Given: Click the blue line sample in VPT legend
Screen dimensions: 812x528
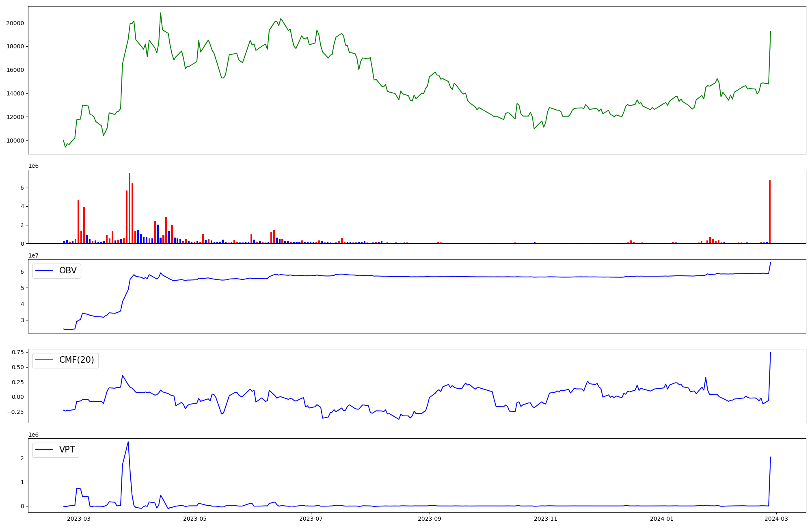Looking at the screenshot, I should pos(45,450).
